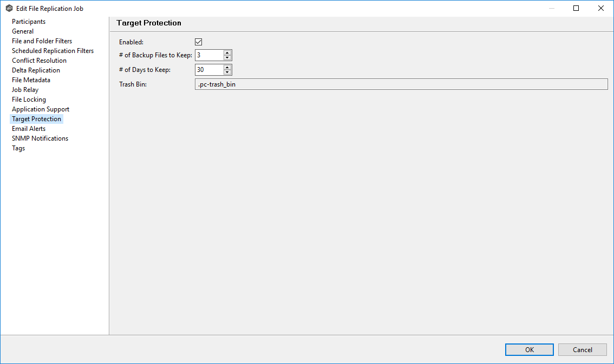Open Scheduled Replication Filters
This screenshot has width=614, height=364.
click(x=53, y=51)
